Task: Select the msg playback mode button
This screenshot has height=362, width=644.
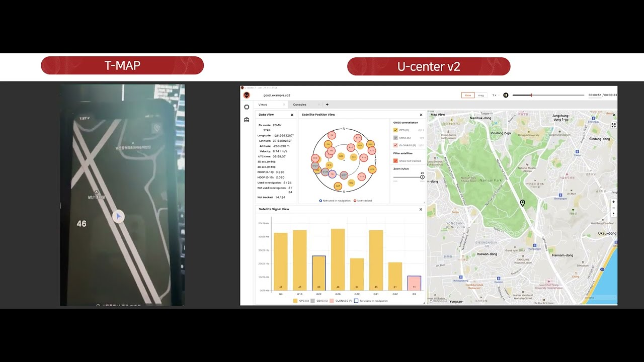Action: click(x=481, y=95)
